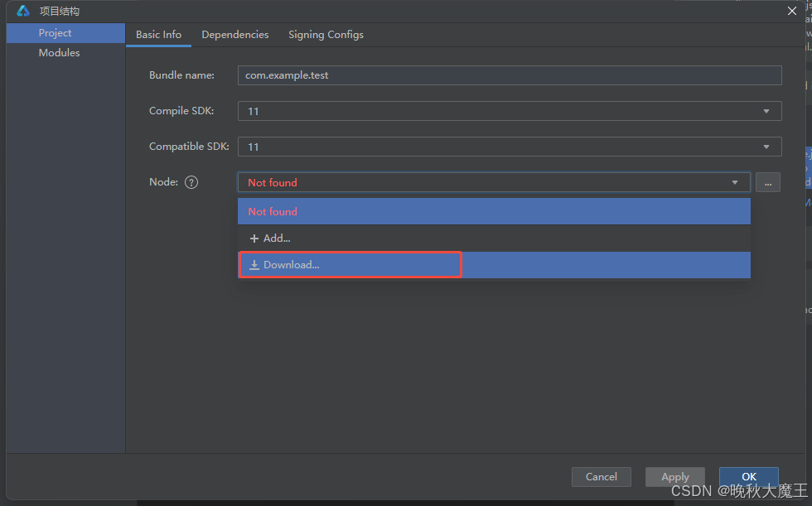Open the Node help question mark icon
This screenshot has width=812, height=506.
[x=191, y=182]
